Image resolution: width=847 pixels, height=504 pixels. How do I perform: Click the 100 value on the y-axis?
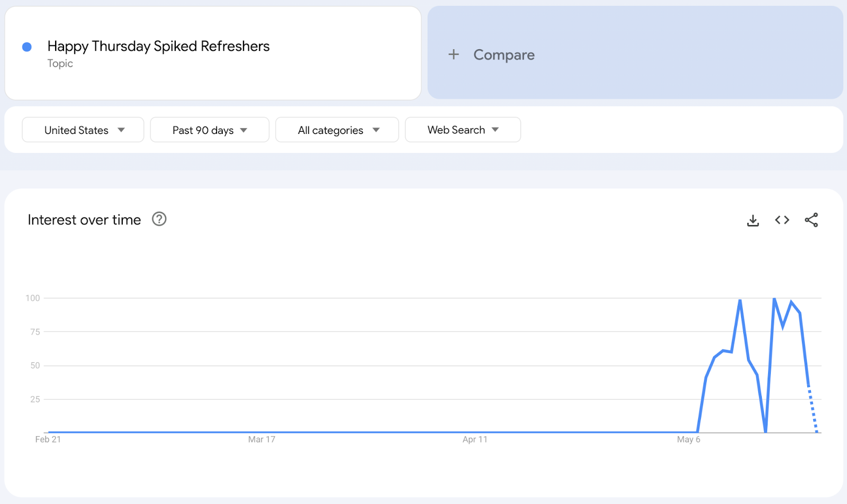[x=33, y=298]
